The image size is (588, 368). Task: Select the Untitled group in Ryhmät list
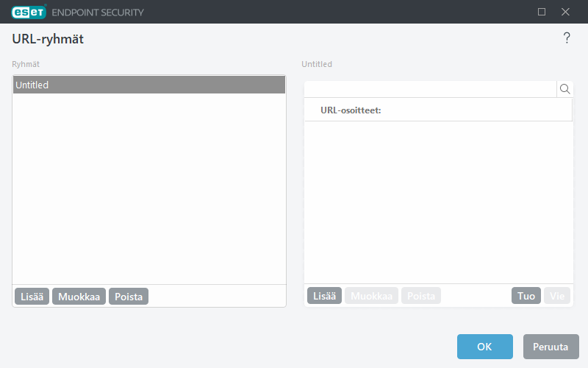149,85
